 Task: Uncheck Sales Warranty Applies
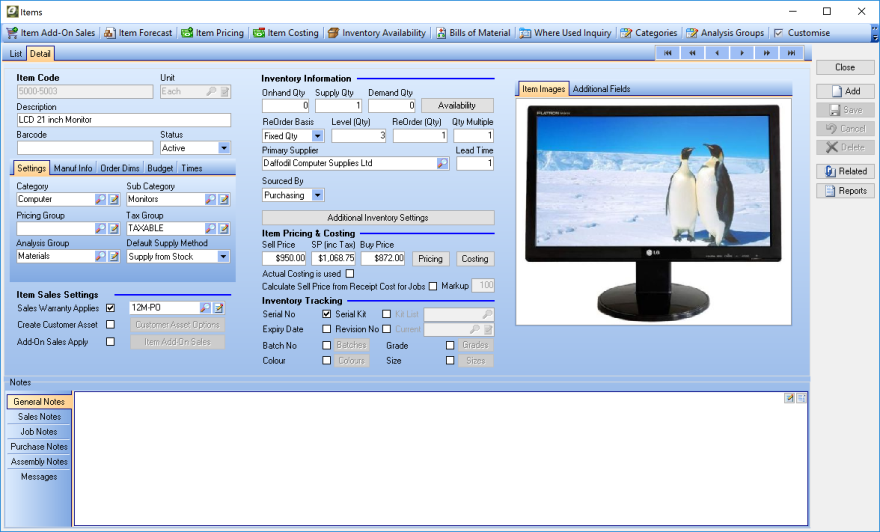click(111, 308)
